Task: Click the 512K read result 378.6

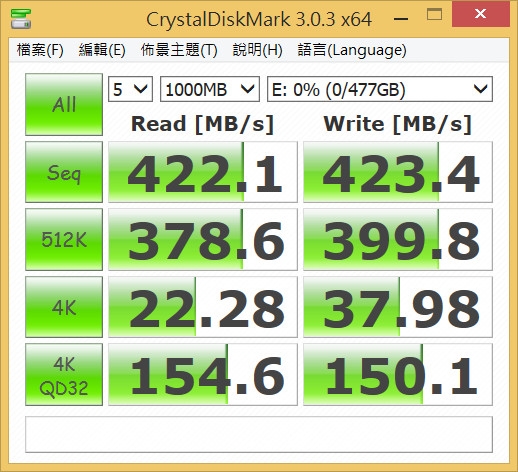Action: [x=203, y=239]
